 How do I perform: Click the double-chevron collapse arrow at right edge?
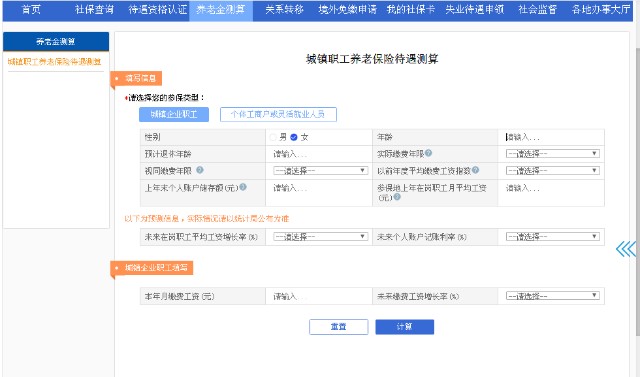click(x=626, y=248)
